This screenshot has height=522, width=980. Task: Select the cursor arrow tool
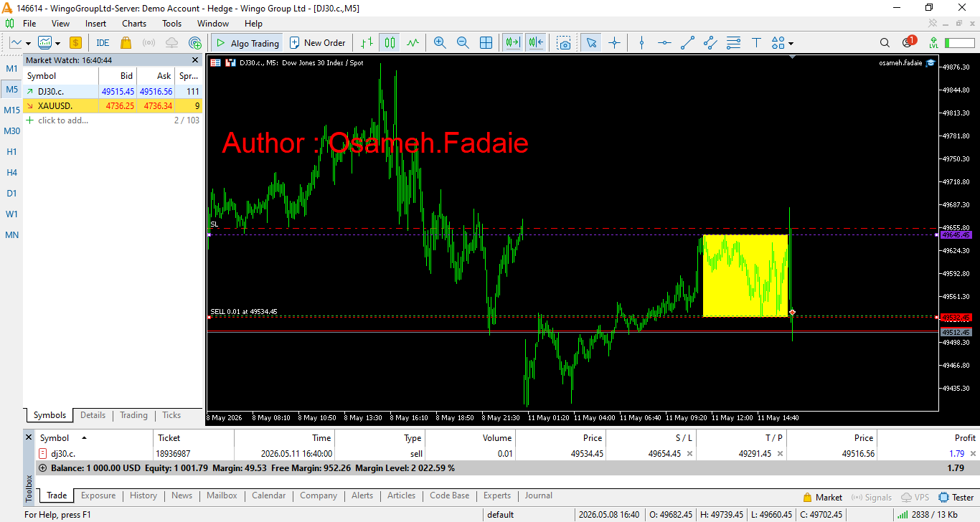[x=591, y=43]
